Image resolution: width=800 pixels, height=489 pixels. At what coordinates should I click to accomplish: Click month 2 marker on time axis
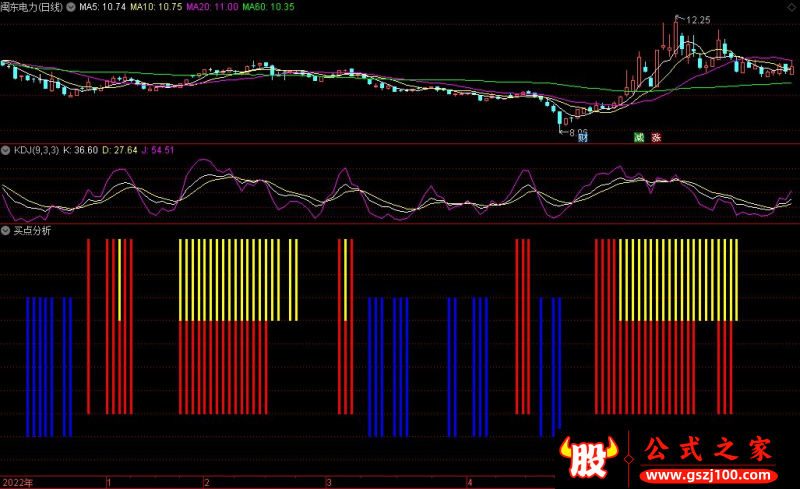[206, 482]
